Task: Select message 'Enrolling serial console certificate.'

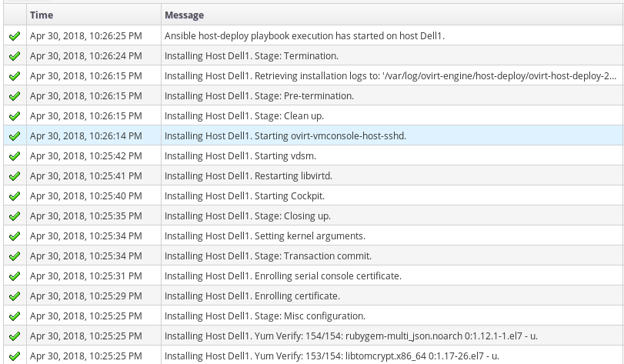Action: (283, 276)
